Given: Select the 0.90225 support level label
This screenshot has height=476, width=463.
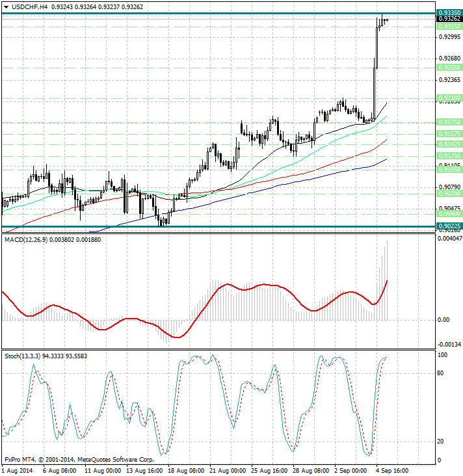Looking at the screenshot, I should click(449, 226).
